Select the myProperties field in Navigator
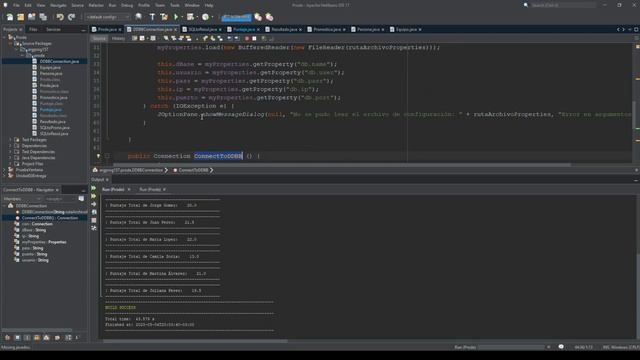640x360 pixels. click(x=44, y=242)
